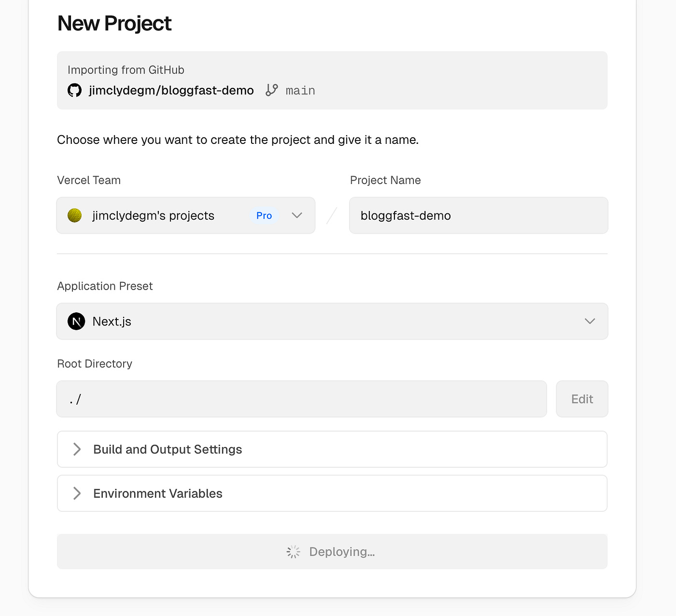Select the main branch label
This screenshot has width=676, height=616.
click(300, 90)
